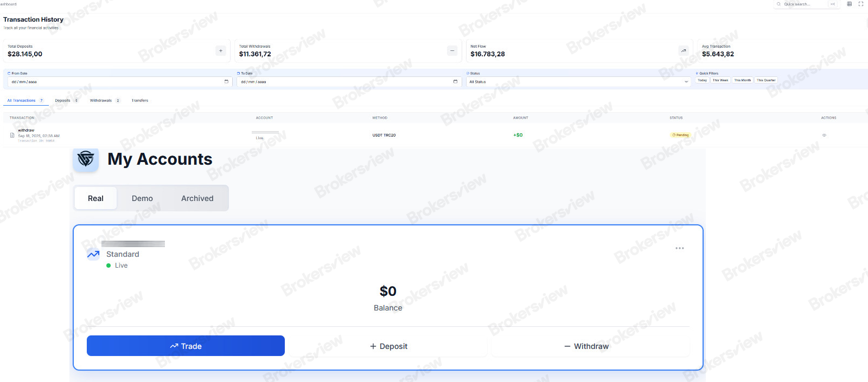This screenshot has width=868, height=382.
Task: Click the $11.361,72 Total Withdrawals value
Action: pos(255,54)
